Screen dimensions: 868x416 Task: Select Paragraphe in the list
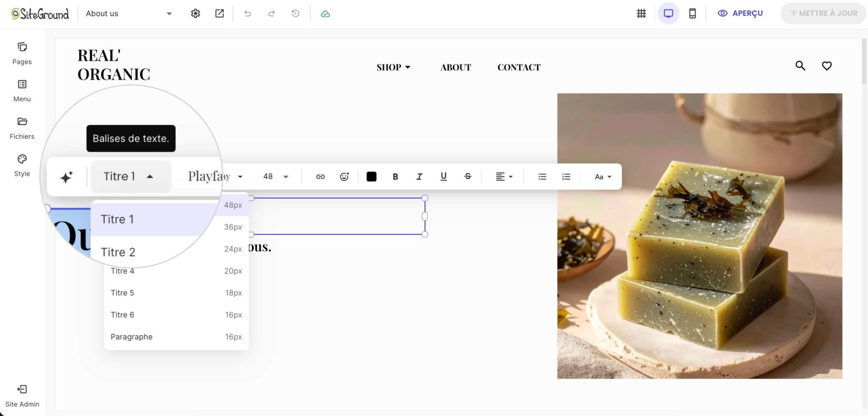click(x=176, y=337)
